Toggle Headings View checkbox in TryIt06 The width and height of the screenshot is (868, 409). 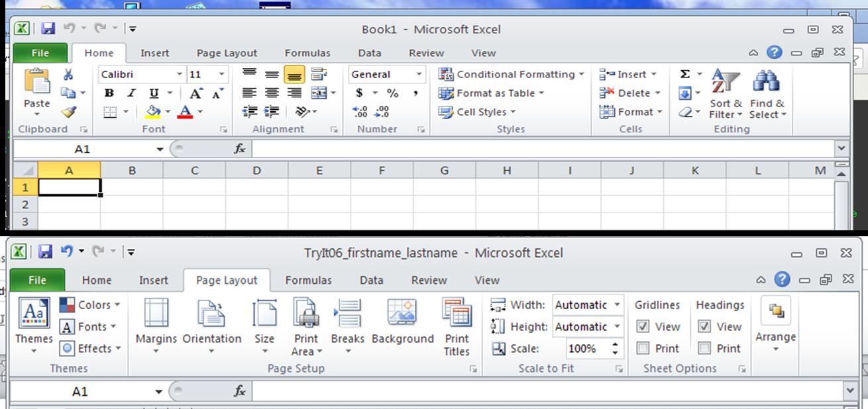pyautogui.click(x=704, y=326)
